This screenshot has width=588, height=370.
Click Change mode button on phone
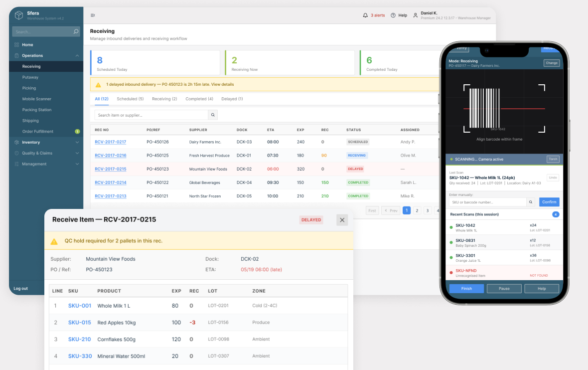[551, 63]
